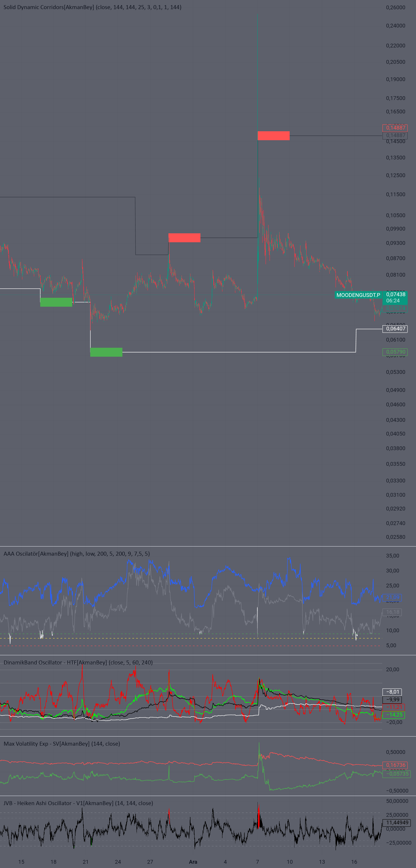Click the black -9,99 value label
This screenshot has height=868, width=416.
(392, 699)
